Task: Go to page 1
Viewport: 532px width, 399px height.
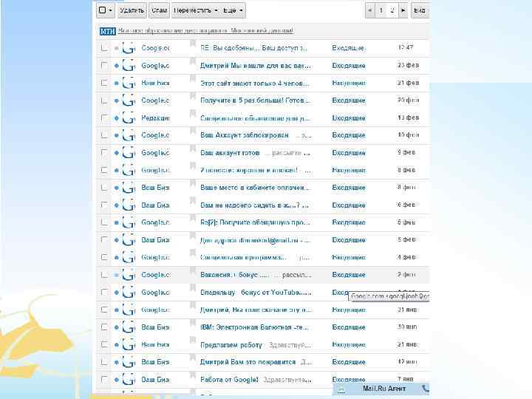Action: click(x=381, y=10)
